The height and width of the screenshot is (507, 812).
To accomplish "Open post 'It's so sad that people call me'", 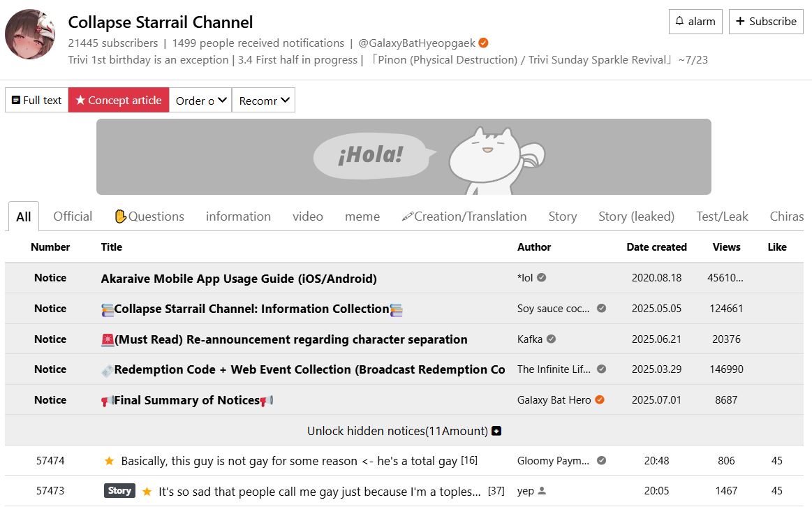I will tap(320, 492).
